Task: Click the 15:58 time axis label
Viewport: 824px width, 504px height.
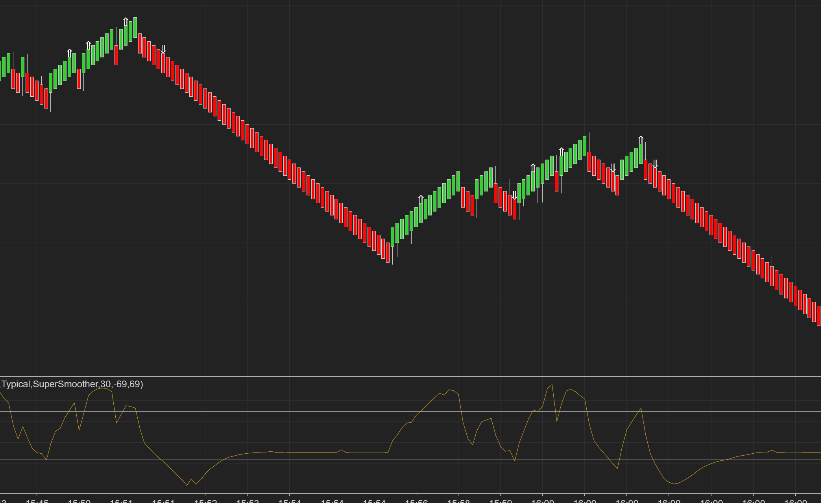Action: (x=458, y=502)
